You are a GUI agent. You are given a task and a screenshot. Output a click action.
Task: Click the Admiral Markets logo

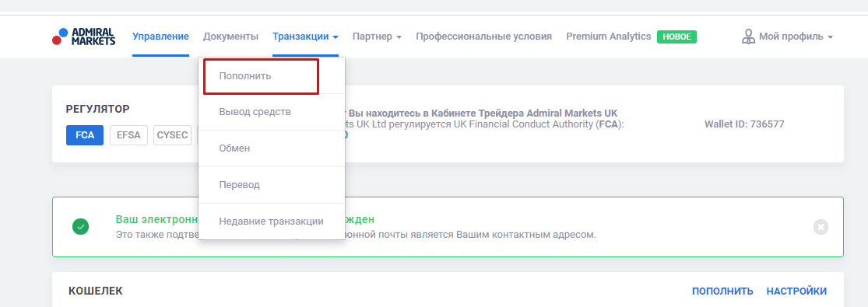click(83, 37)
